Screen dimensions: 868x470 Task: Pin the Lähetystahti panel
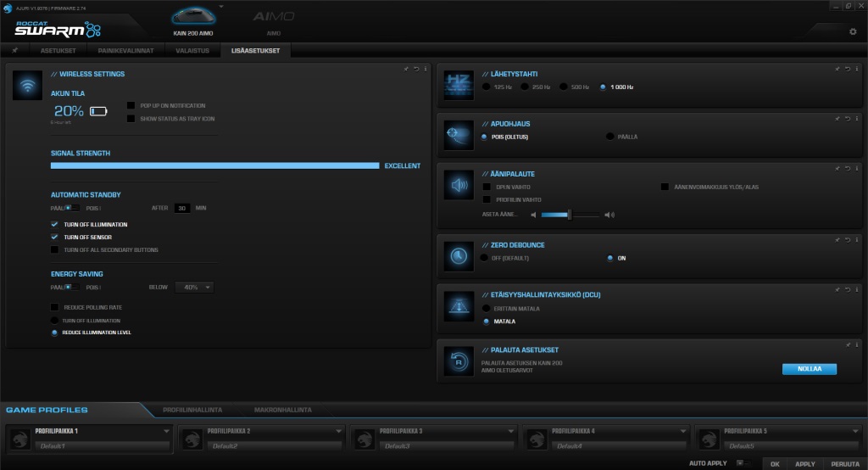pyautogui.click(x=837, y=69)
